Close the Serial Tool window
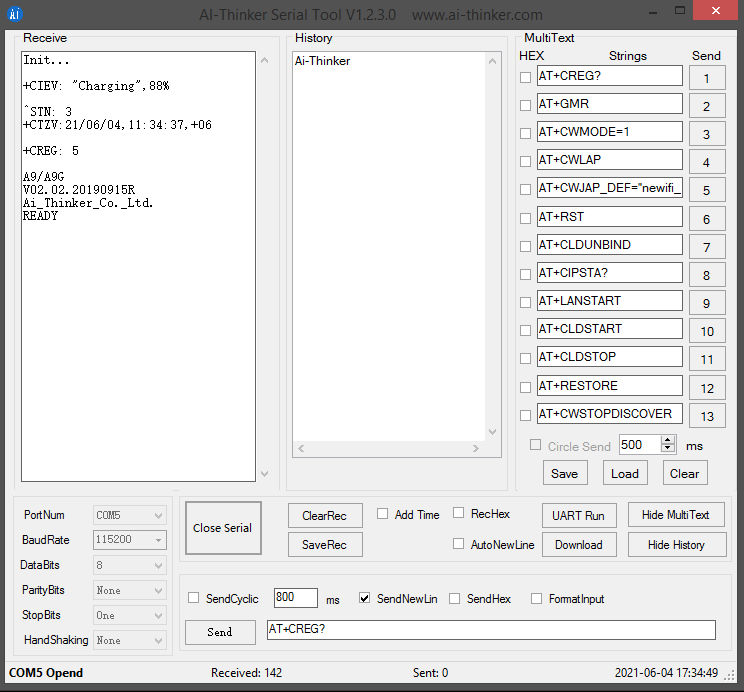This screenshot has width=744, height=692. 716,10
